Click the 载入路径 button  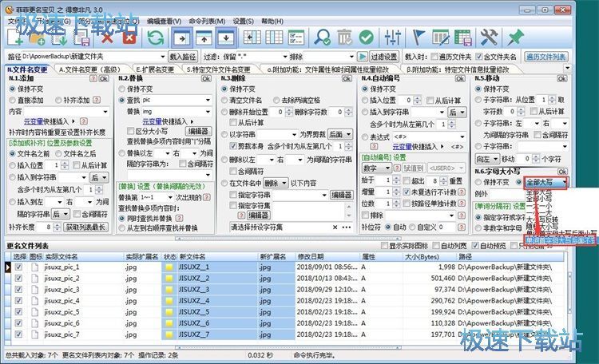coord(183,57)
